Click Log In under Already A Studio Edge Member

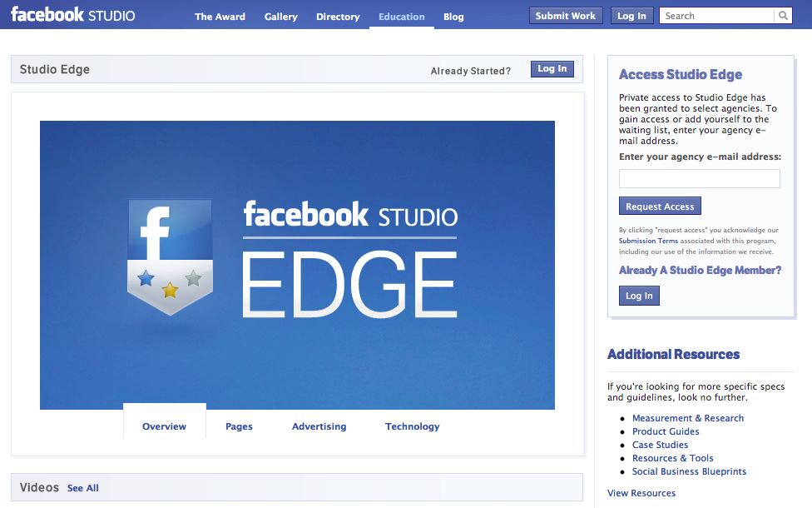(x=639, y=296)
